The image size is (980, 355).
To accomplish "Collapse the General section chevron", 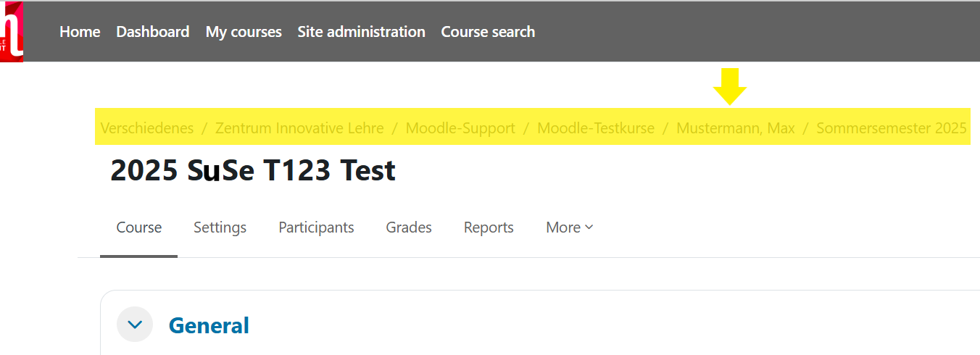I will coord(135,325).
